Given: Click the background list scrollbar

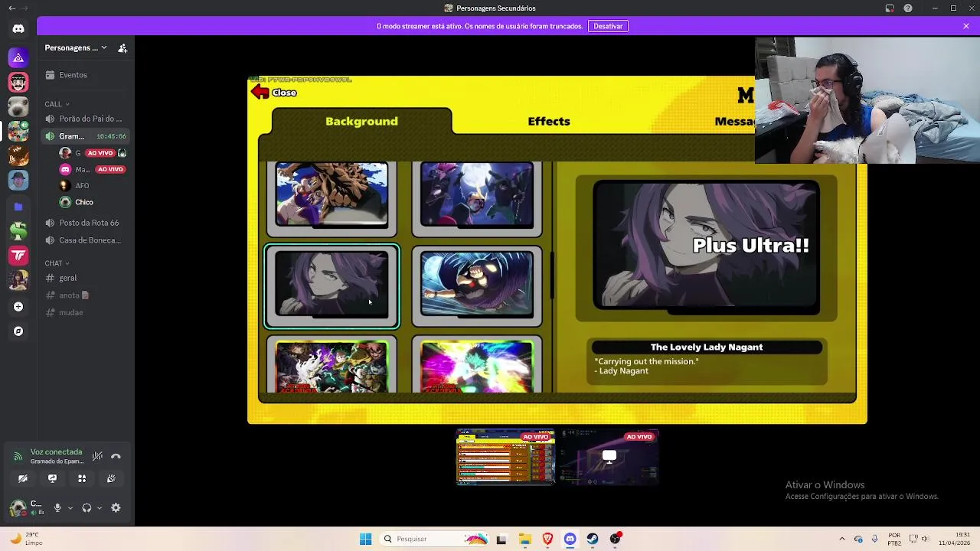Looking at the screenshot, I should [551, 276].
